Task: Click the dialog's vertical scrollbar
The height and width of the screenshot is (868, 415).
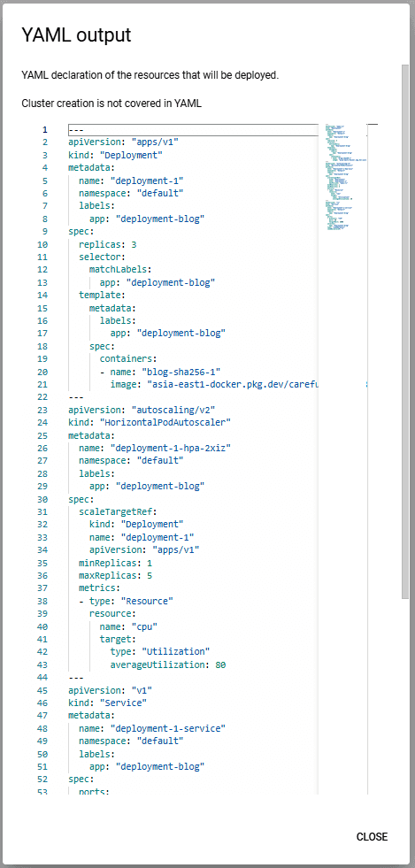Action: click(405, 331)
